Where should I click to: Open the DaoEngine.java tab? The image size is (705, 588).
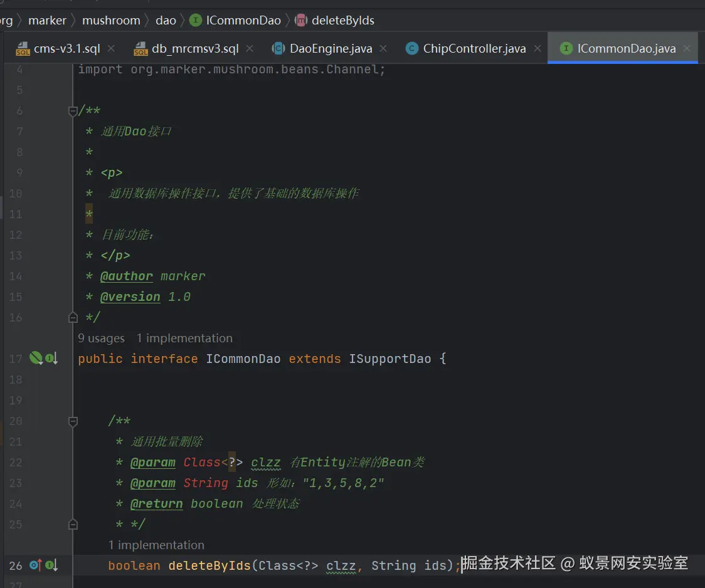point(331,48)
